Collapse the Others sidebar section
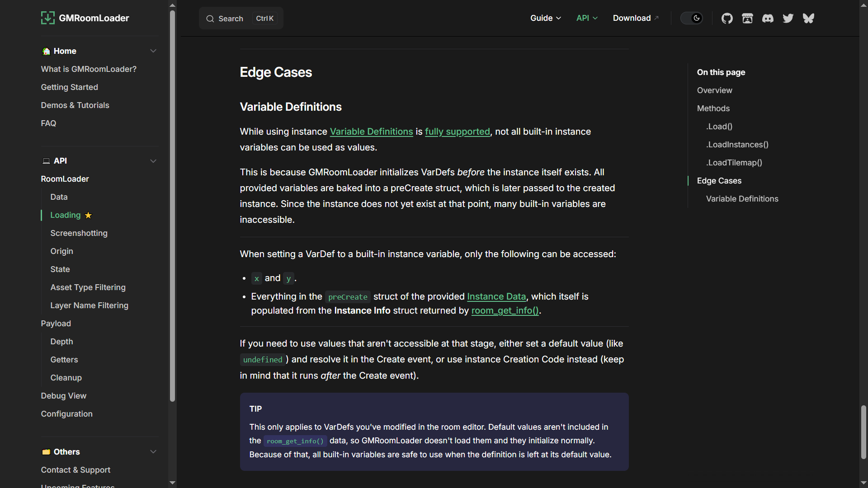 click(153, 452)
